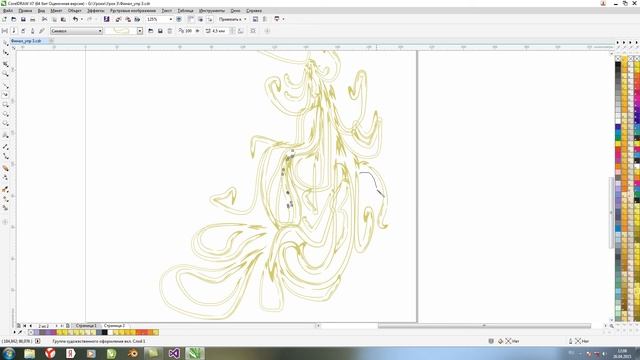Select the Crop tool

5,64
